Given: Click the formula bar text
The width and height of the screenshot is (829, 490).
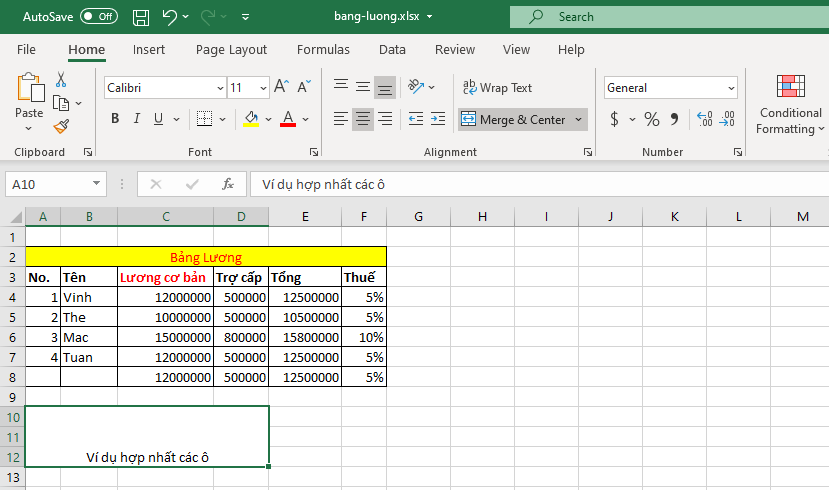Looking at the screenshot, I should pos(323,184).
